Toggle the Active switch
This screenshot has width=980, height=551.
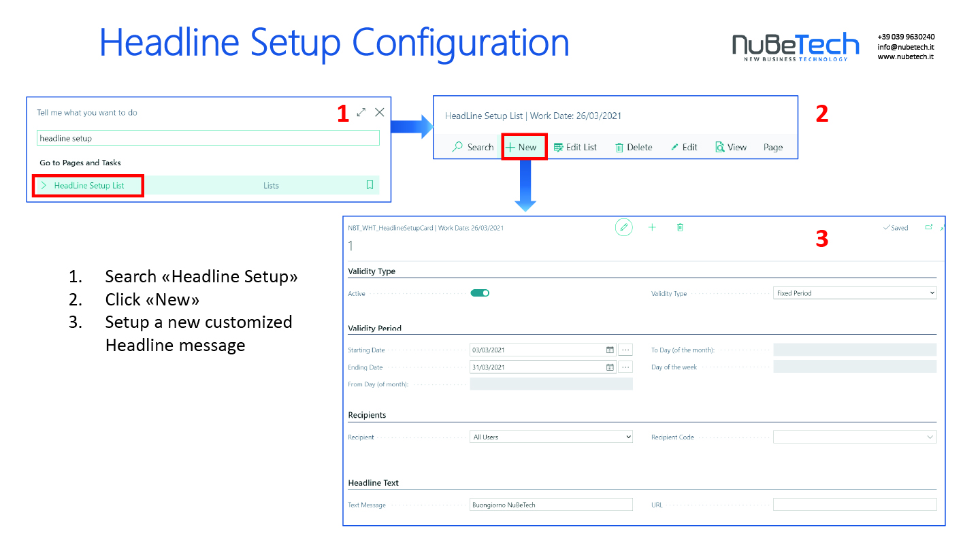pos(480,293)
